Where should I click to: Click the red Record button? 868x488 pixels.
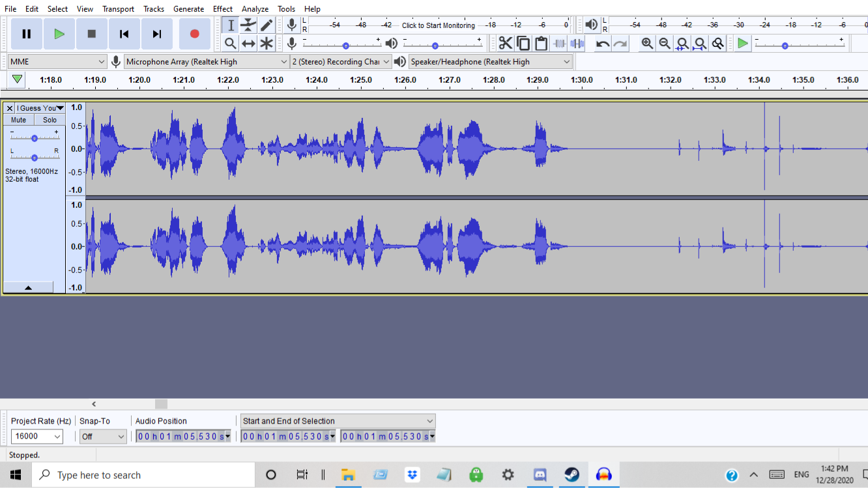pyautogui.click(x=194, y=34)
